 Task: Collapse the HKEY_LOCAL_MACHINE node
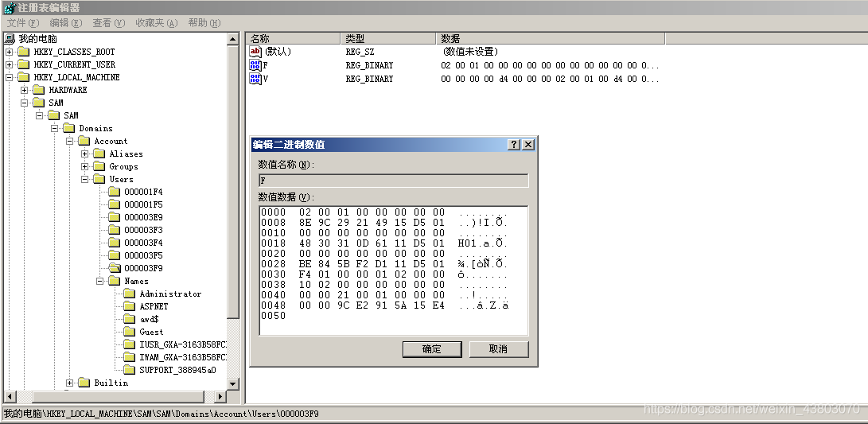point(9,77)
